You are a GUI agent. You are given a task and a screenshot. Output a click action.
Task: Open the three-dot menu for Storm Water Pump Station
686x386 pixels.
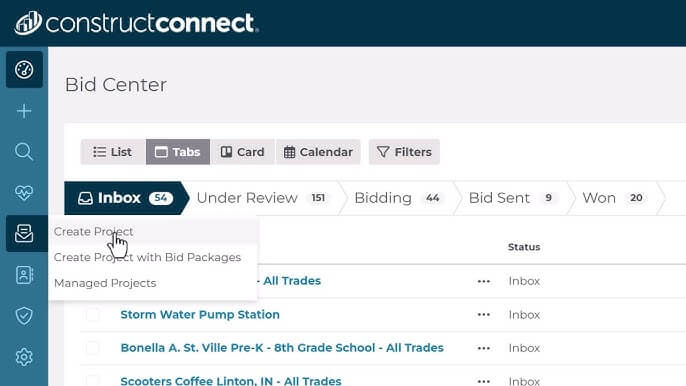pyautogui.click(x=484, y=315)
